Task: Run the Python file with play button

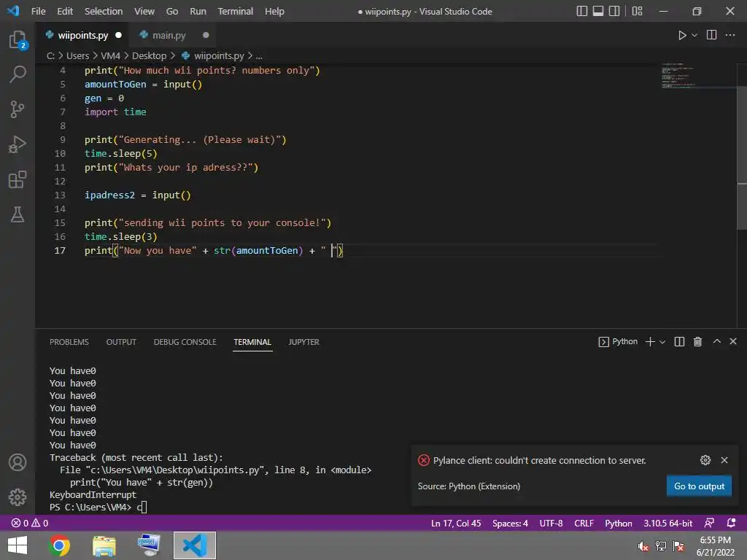Action: click(682, 35)
